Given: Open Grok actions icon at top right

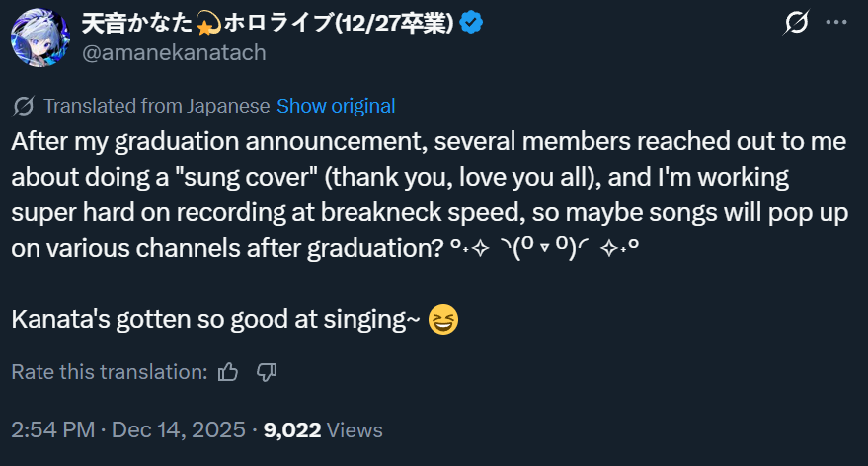Looking at the screenshot, I should pyautogui.click(x=794, y=22).
